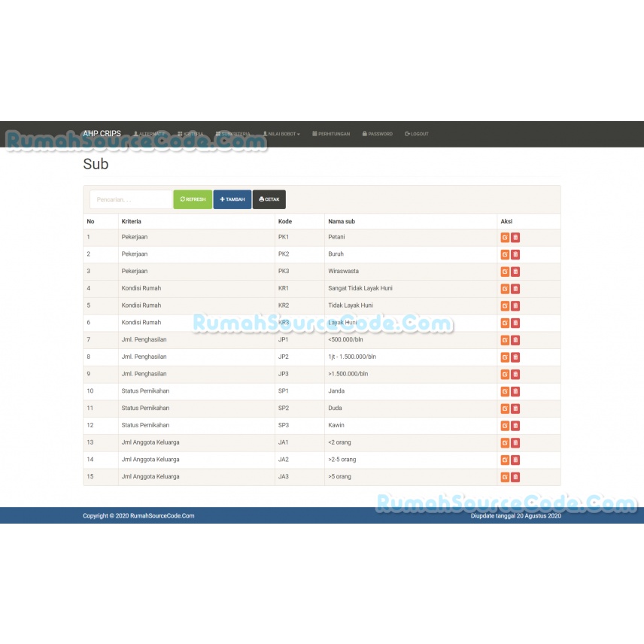Click the AHP CRIPS brand link
This screenshot has width=644, height=644.
102,133
